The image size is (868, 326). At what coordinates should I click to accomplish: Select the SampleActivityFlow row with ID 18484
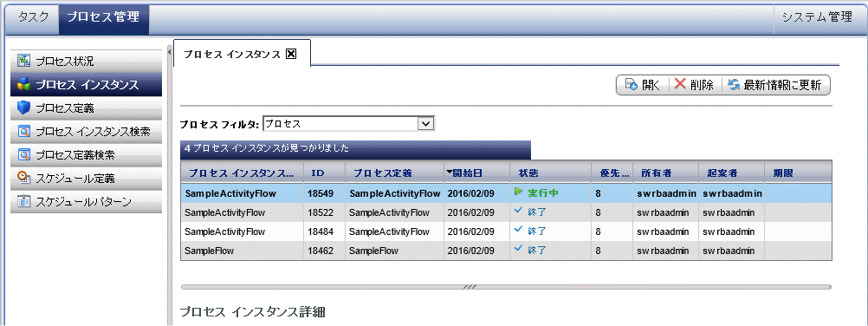coord(506,231)
